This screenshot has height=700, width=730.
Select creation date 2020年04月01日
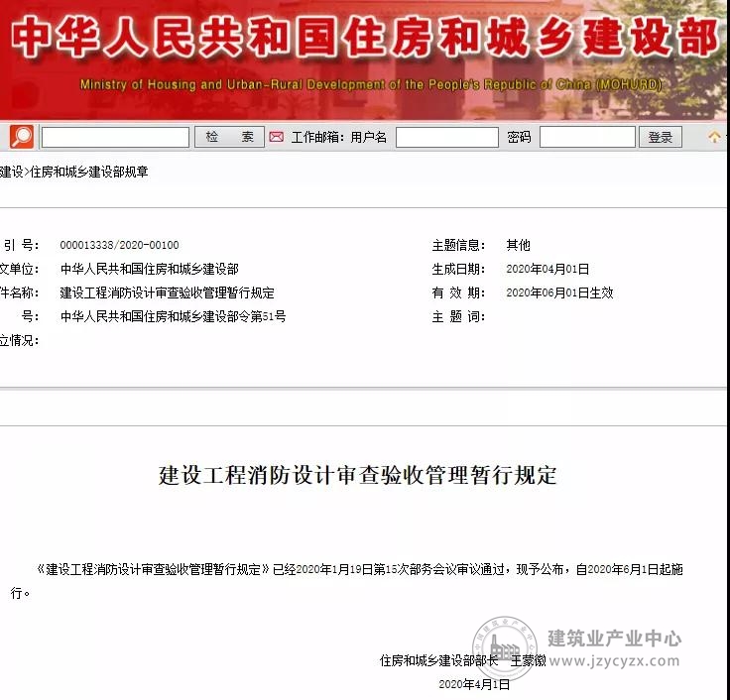tap(547, 269)
